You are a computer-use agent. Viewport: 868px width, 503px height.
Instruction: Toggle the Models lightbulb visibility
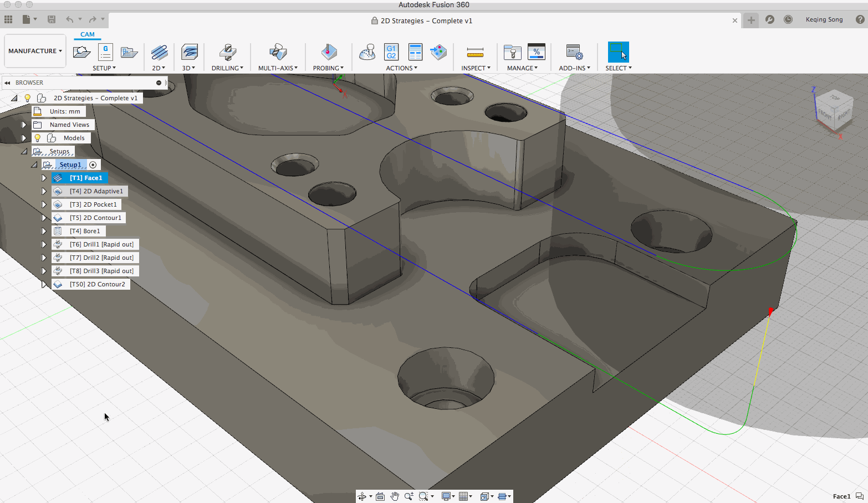38,138
